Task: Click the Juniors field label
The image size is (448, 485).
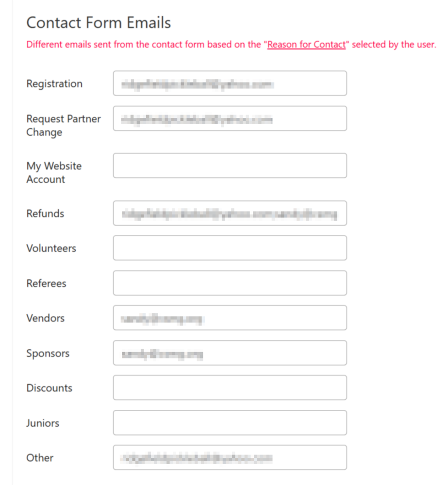Action: click(43, 423)
